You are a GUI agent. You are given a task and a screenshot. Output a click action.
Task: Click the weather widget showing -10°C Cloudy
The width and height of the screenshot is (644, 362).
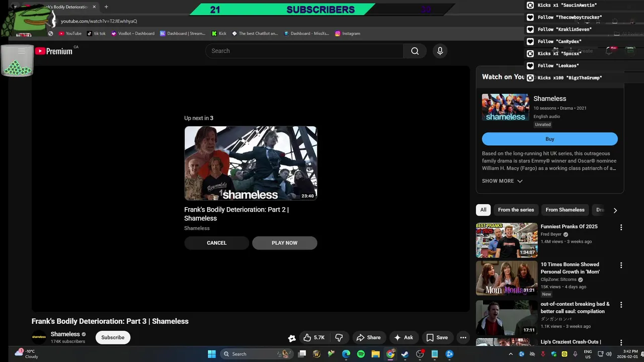[x=27, y=354]
